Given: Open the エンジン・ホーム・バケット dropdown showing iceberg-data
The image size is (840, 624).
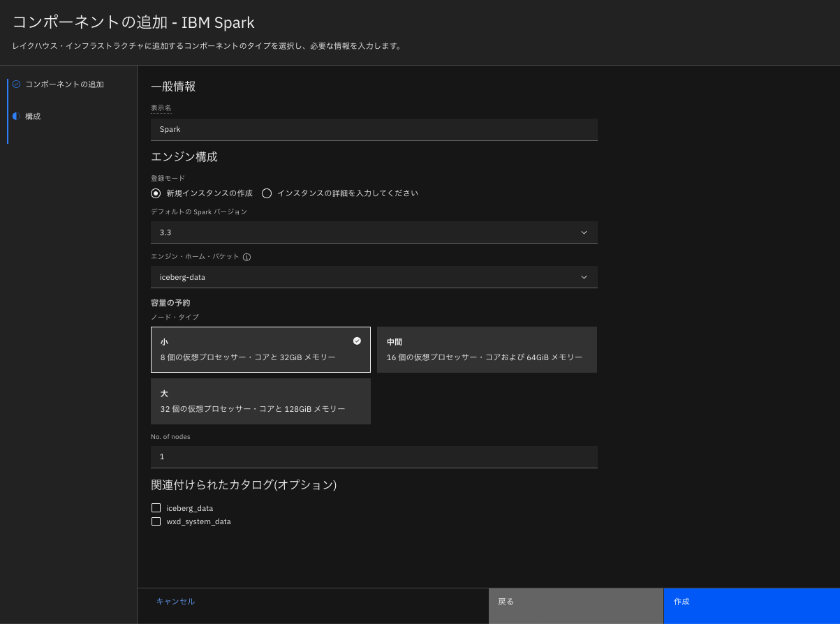Looking at the screenshot, I should click(374, 277).
